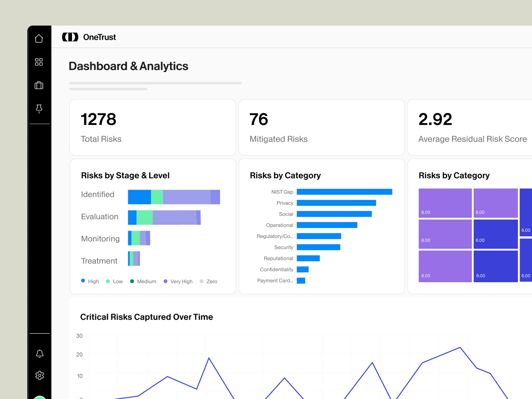Select a treemap cell labeled 6.00
Viewport: 532px width, 399px height.
tap(495, 234)
